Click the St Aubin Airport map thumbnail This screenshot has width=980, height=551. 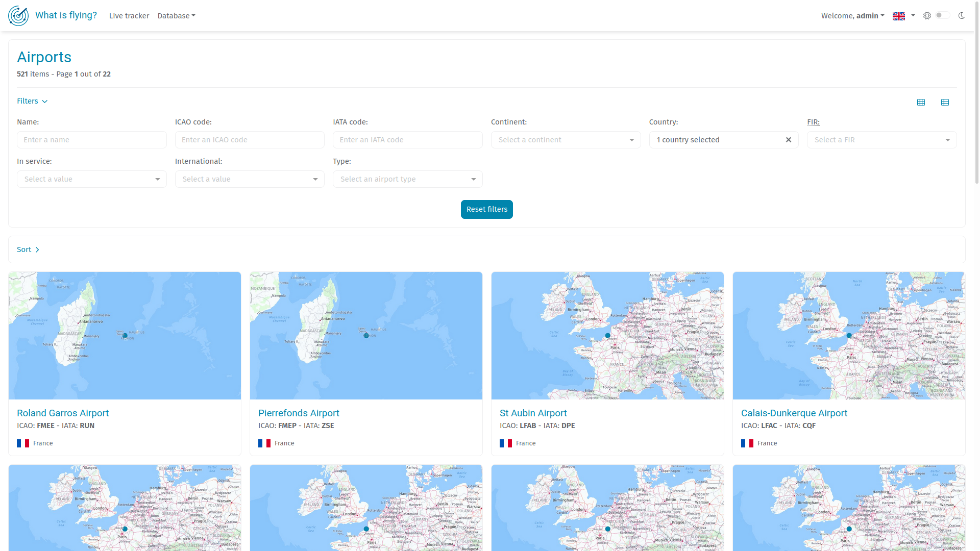[607, 335]
